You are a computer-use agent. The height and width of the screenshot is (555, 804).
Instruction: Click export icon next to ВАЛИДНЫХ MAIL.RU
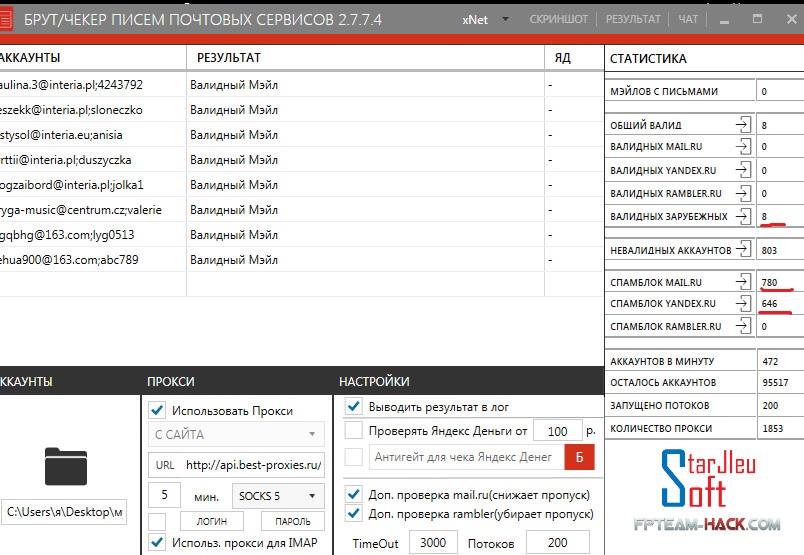tap(743, 147)
